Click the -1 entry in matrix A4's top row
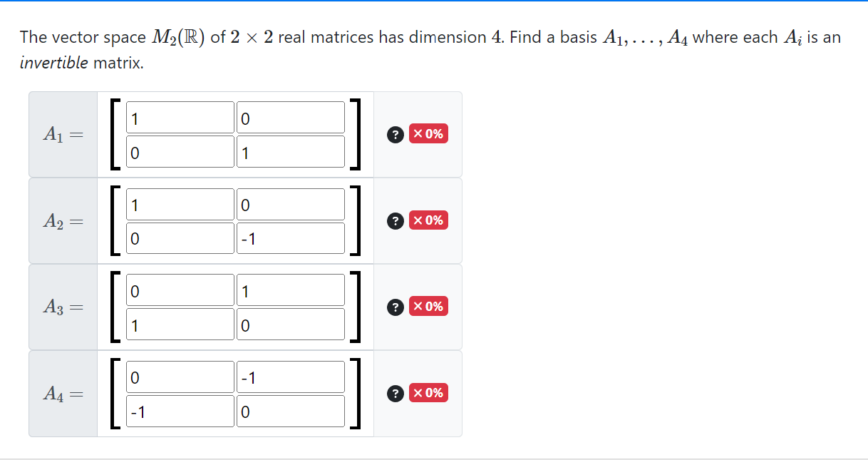The image size is (868, 460). (290, 376)
